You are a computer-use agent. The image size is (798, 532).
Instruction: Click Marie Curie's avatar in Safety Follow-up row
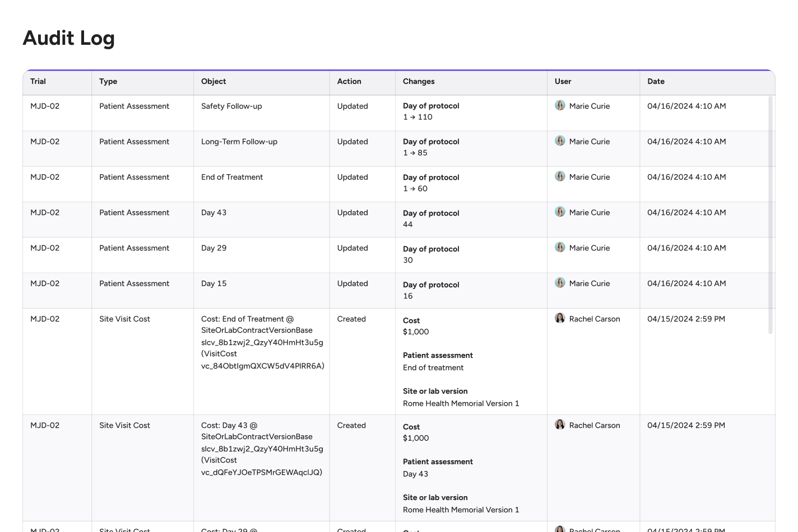coord(560,105)
